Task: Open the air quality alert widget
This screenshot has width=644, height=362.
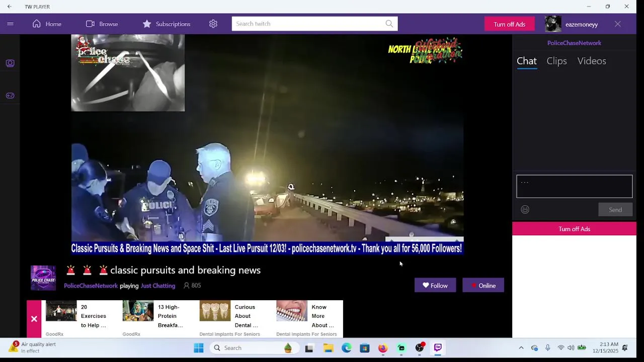Action: 33,347
